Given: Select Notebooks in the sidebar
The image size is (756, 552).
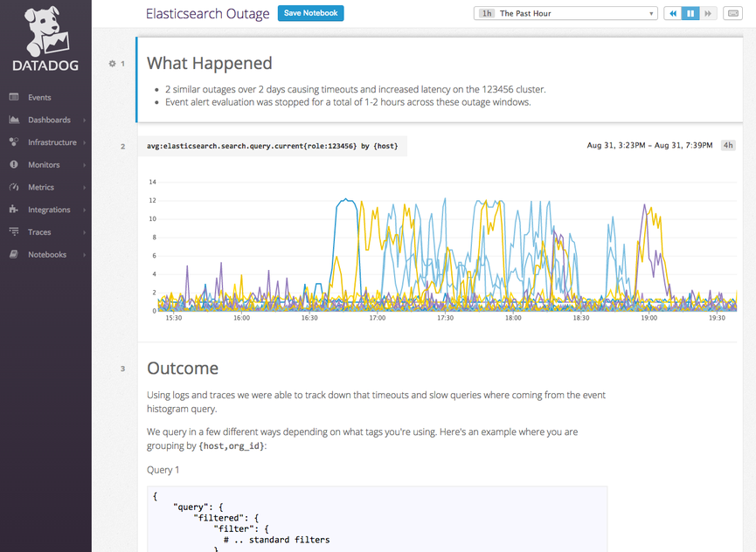Looking at the screenshot, I should pyautogui.click(x=47, y=255).
